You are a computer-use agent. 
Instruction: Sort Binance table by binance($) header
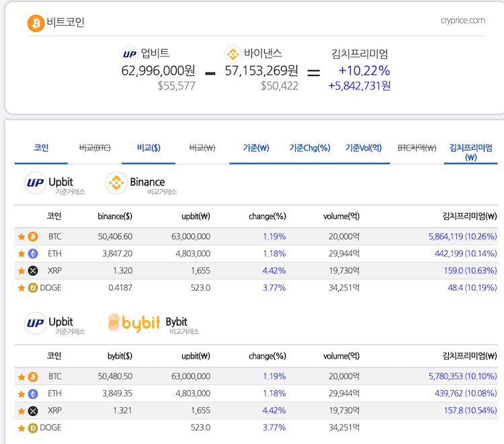(115, 216)
